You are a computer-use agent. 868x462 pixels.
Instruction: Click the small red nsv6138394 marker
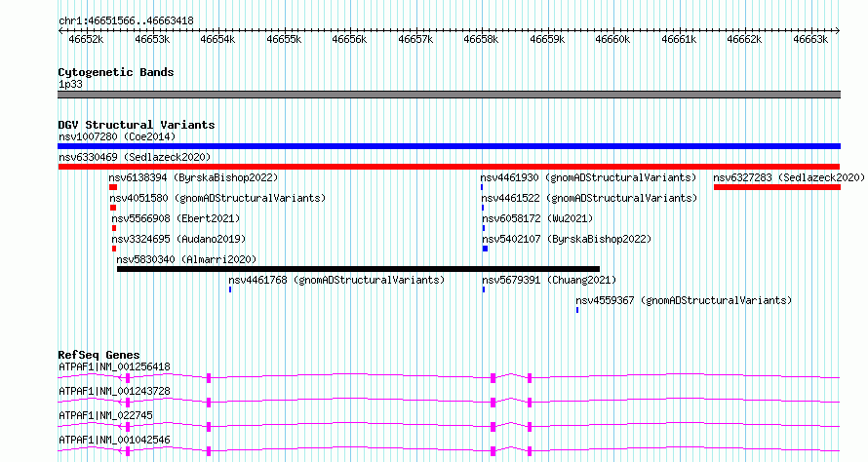click(x=113, y=187)
